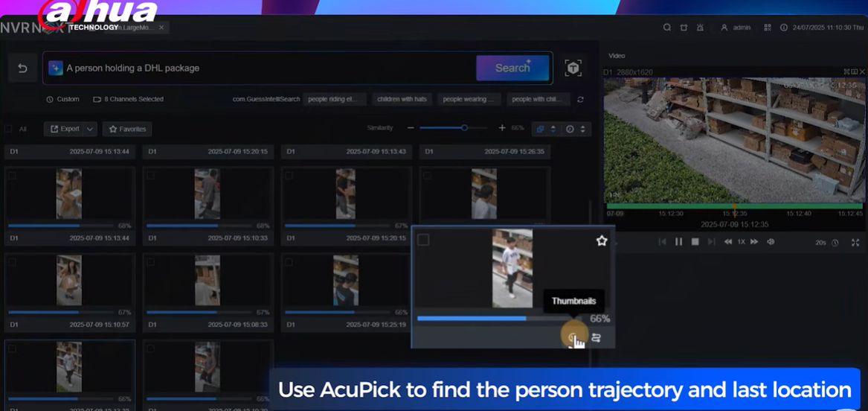Decrease similarity with the minus icon

(x=411, y=128)
